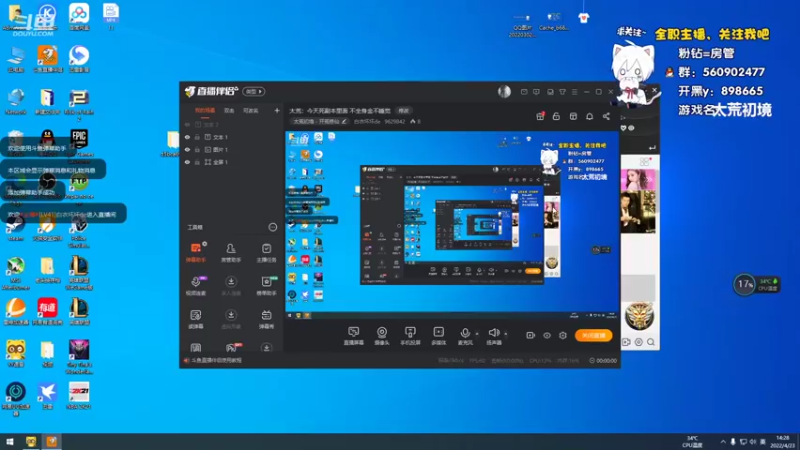Add a 手机投屏 phone casting source
The height and width of the screenshot is (450, 800).
click(x=410, y=336)
